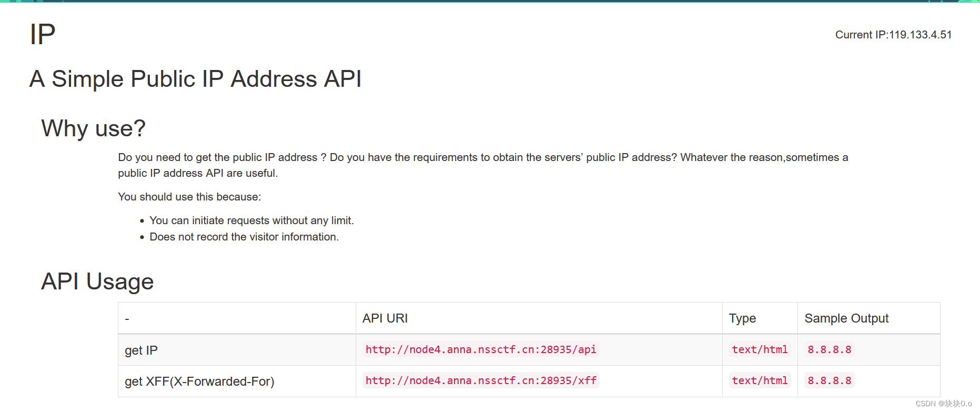The width and height of the screenshot is (980, 412).
Task: Click the /api URI for get IP
Action: pos(481,349)
